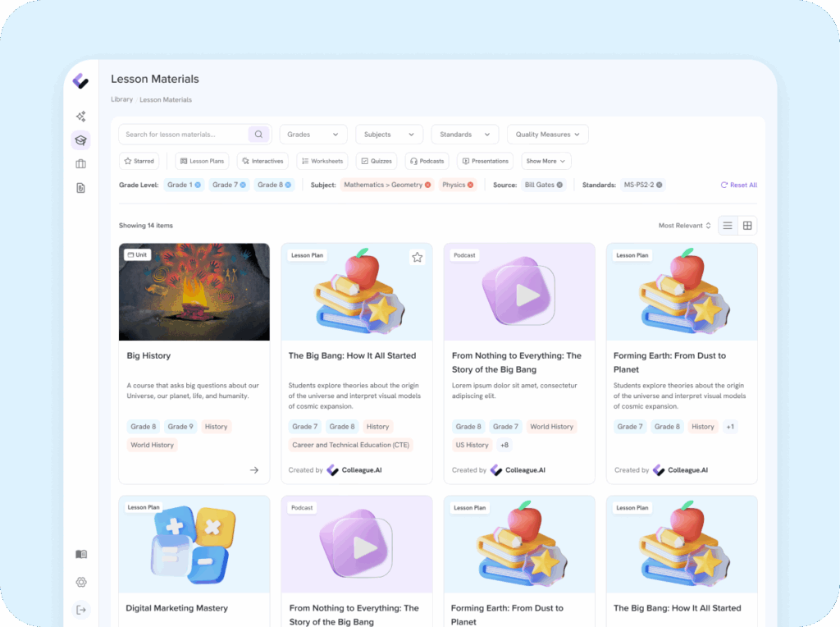Open the graduation cap library icon
840x627 pixels.
(x=80, y=140)
